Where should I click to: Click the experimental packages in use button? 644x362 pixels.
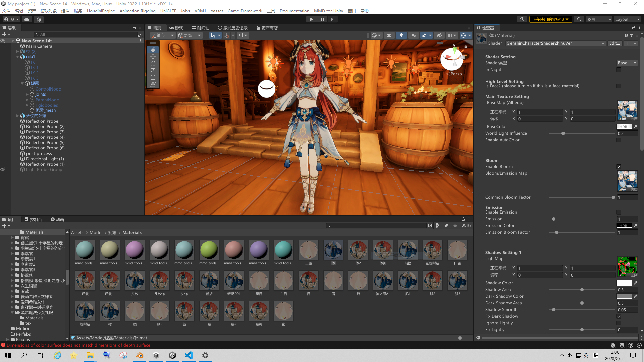pos(550,19)
